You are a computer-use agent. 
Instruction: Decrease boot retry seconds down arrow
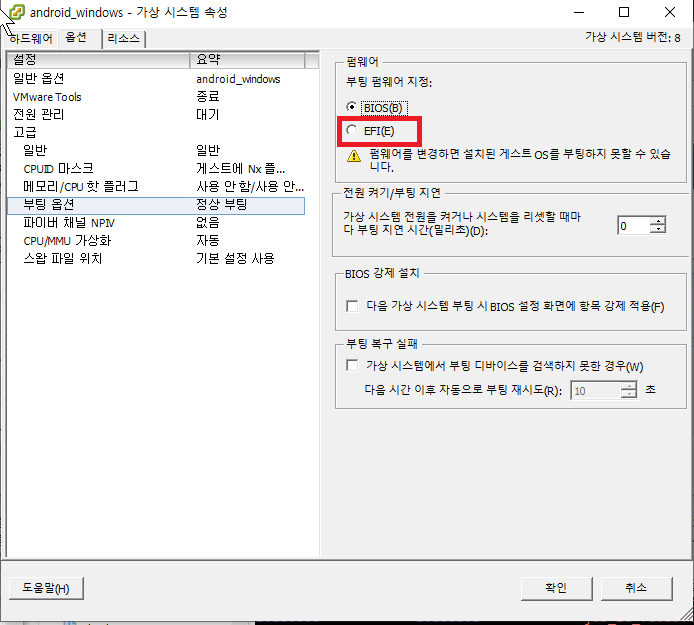628,394
